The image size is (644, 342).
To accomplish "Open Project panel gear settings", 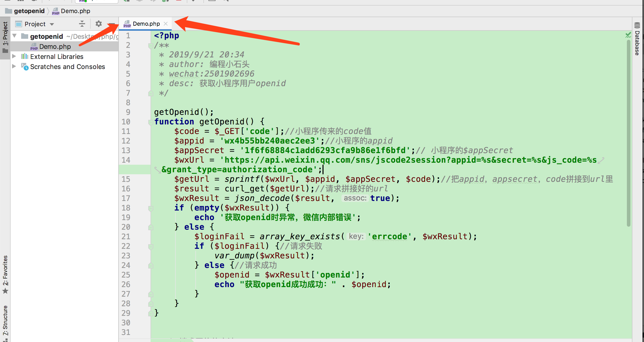I will 98,24.
